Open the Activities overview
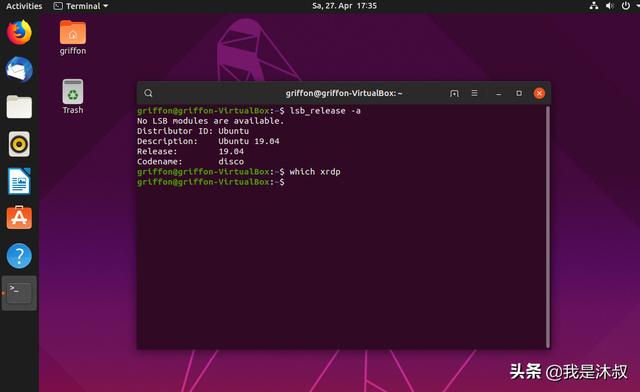The image size is (640, 392). [x=24, y=6]
